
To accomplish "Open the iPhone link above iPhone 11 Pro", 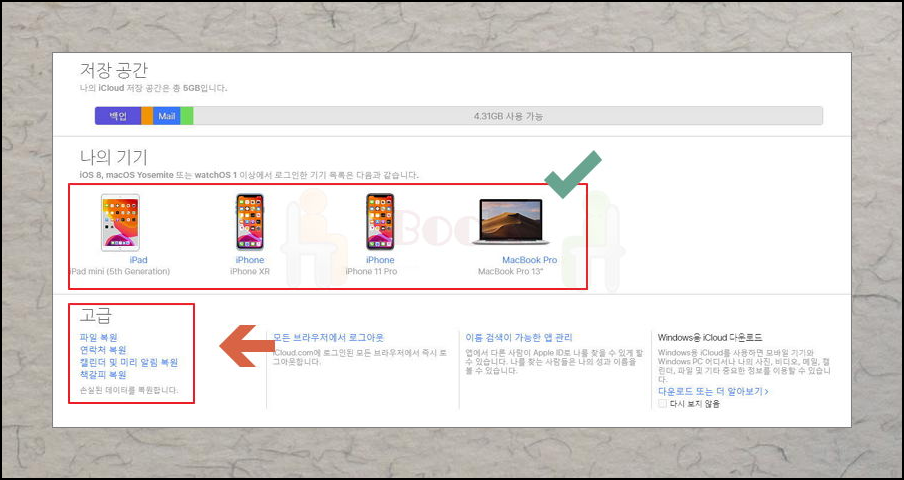I will coord(380,260).
